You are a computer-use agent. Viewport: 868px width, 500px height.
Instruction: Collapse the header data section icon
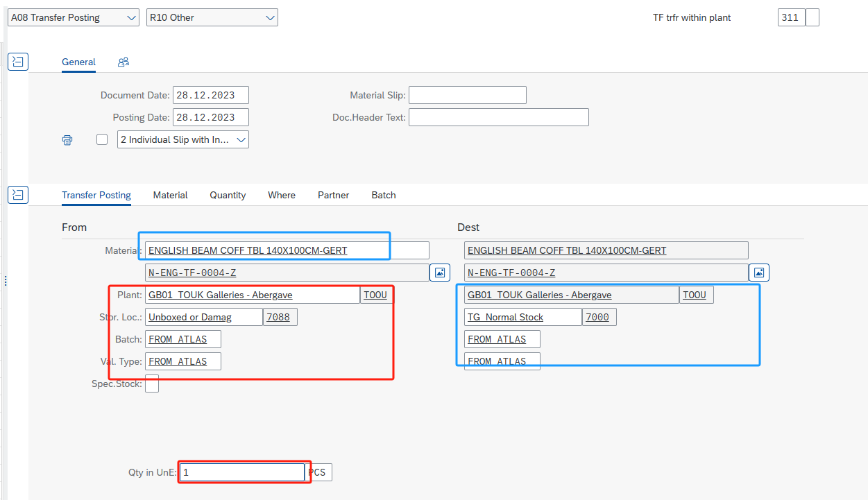(x=17, y=62)
